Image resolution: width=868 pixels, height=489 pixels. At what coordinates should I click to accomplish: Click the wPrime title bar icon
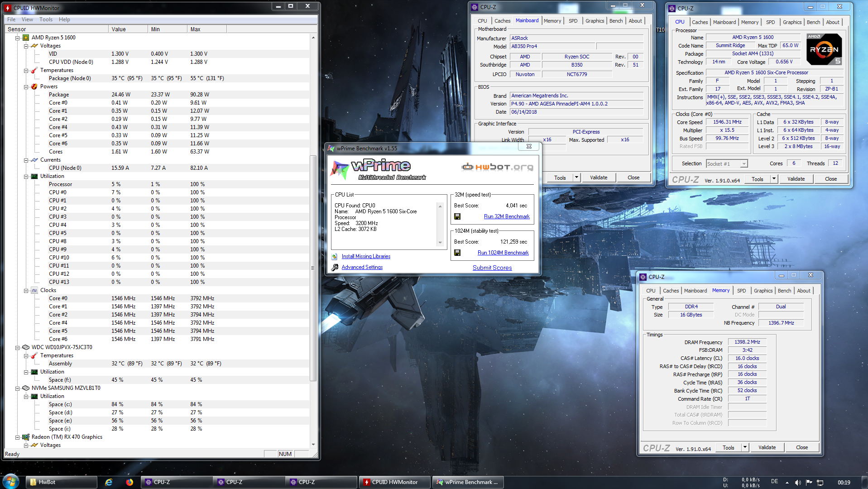331,149
